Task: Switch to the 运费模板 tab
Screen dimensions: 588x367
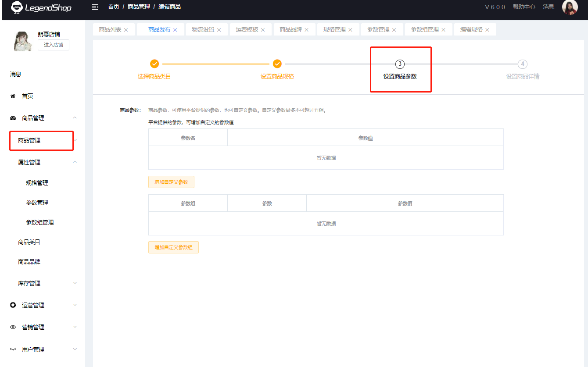Action: pos(247,29)
